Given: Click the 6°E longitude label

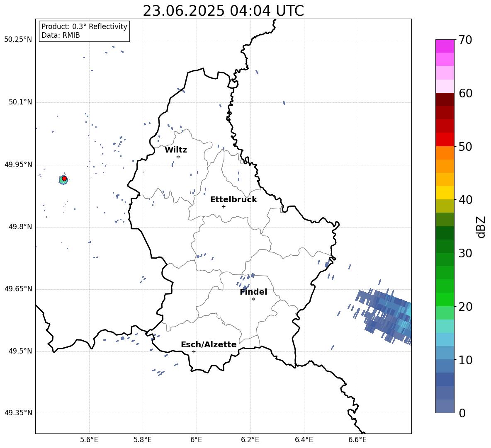Looking at the screenshot, I should 196,440.
